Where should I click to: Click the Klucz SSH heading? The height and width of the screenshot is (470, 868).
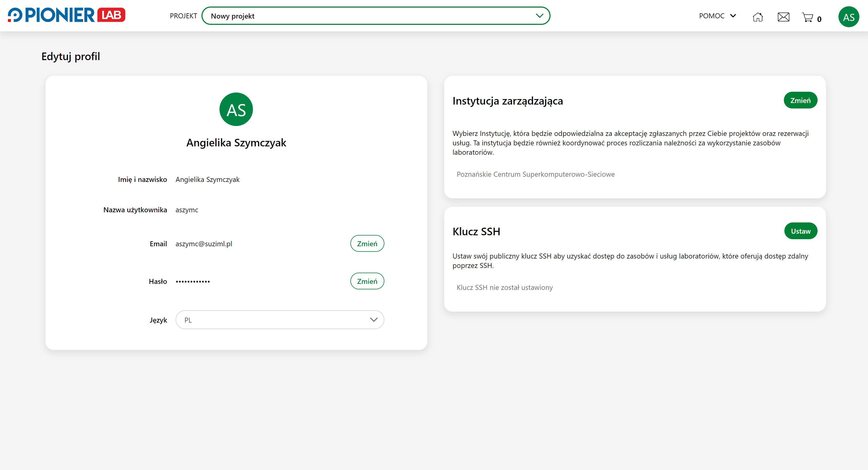click(x=476, y=232)
